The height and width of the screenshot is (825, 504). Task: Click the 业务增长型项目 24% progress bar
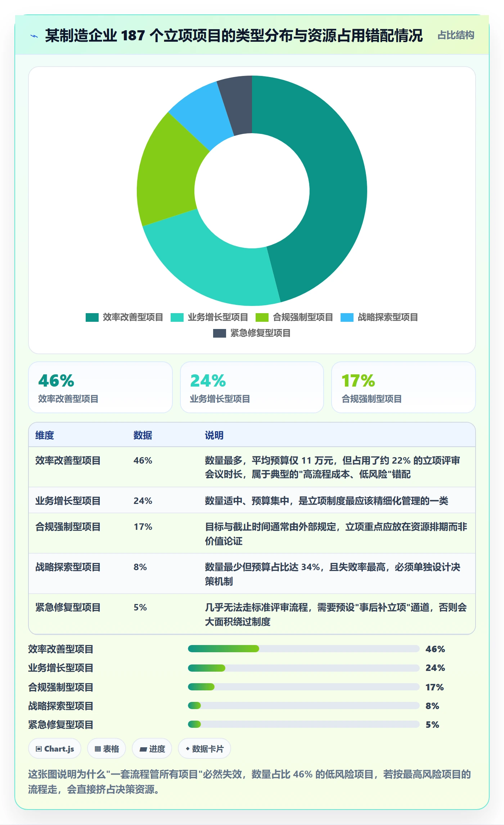pos(303,668)
